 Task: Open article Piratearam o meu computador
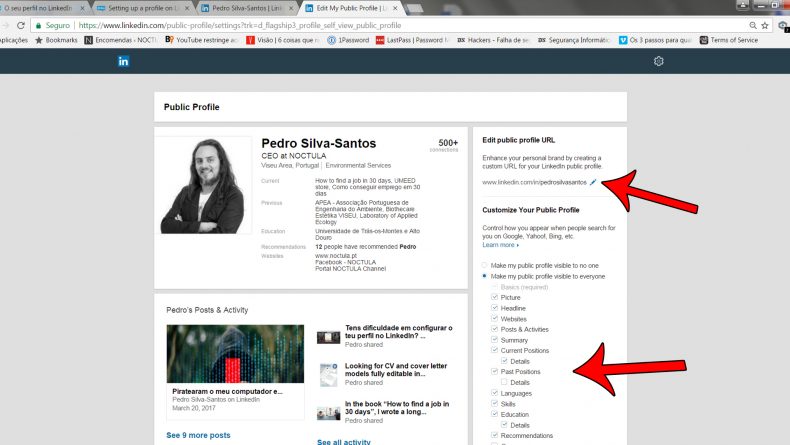pos(227,391)
